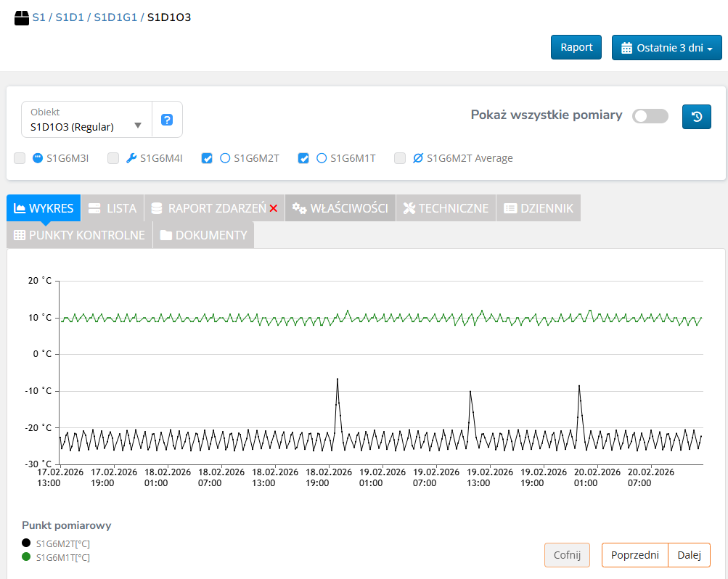Screen dimensions: 728x579
Task: Uncheck the S1G6M2T measurement checkbox
Action: [x=207, y=158]
